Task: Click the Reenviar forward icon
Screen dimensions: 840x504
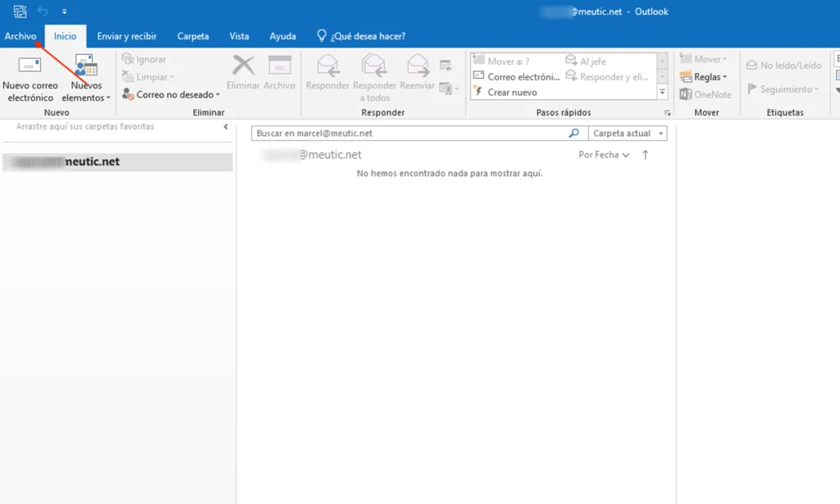Action: (418, 66)
